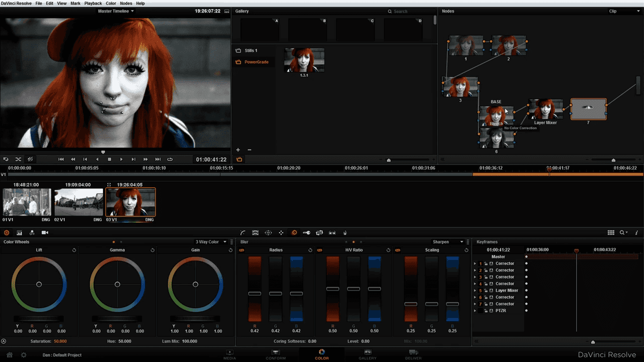Viewport: 644px width, 362px height.
Task: Toggle auto-keyframe on Corrector 3 track
Action: click(491, 277)
